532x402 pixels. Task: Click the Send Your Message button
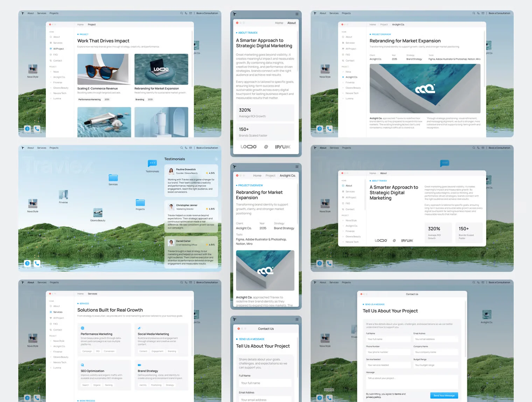(x=444, y=395)
